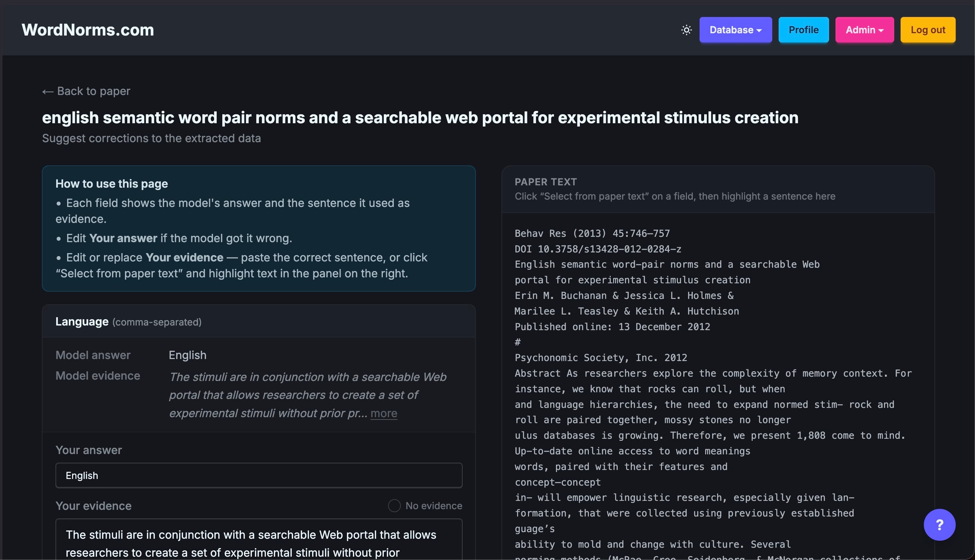
Task: Select the No evidence radio option
Action: [394, 506]
